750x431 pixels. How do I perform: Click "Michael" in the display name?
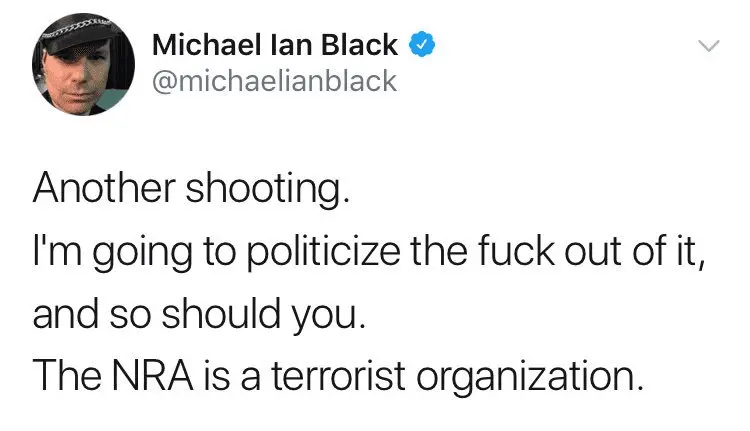coord(206,44)
